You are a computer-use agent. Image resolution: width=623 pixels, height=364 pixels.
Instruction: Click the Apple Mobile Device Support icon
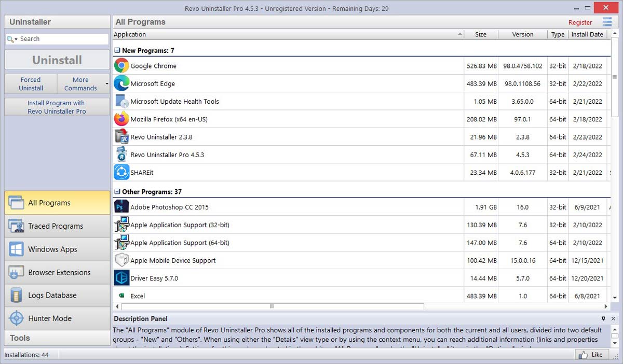(121, 260)
